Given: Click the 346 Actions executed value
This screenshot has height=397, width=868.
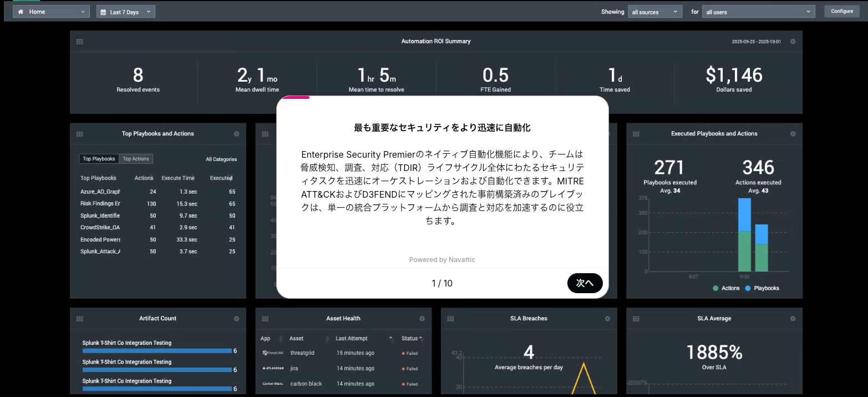Looking at the screenshot, I should pyautogui.click(x=758, y=168).
